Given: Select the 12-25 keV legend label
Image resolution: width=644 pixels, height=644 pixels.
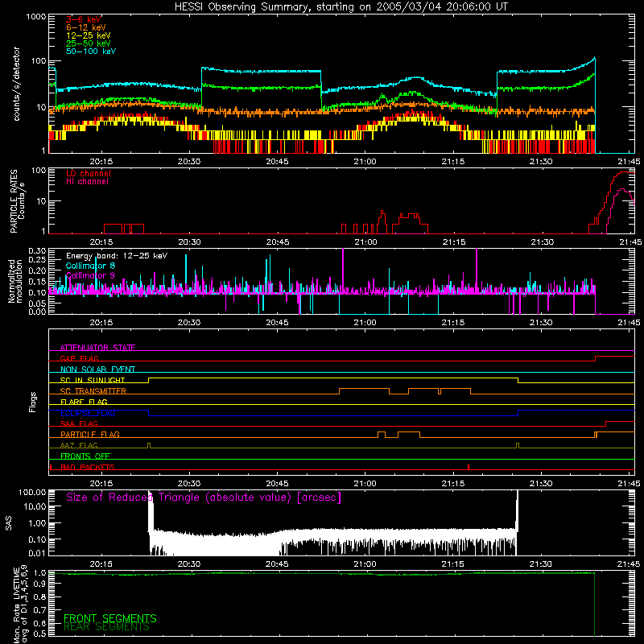Looking at the screenshot, I should tap(89, 35).
